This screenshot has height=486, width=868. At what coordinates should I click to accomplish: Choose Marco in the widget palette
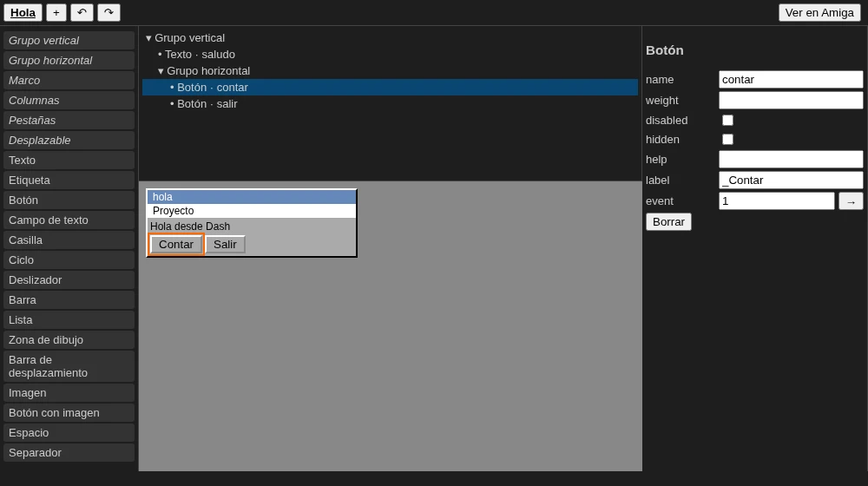point(69,80)
